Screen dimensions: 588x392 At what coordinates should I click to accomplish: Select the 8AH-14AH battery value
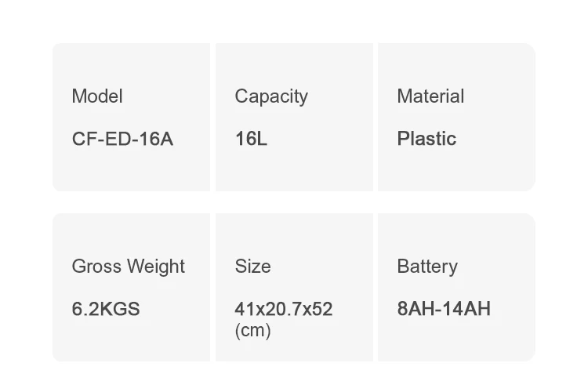point(444,309)
